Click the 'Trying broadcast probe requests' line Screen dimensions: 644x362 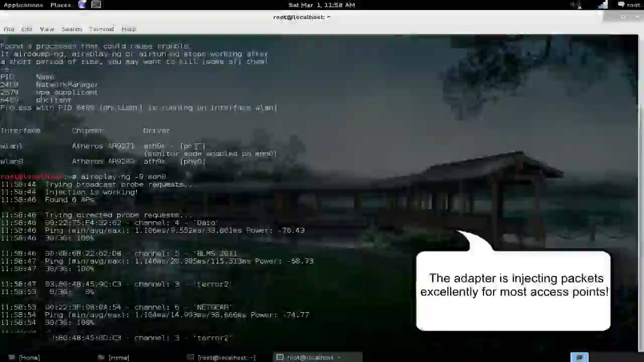121,185
